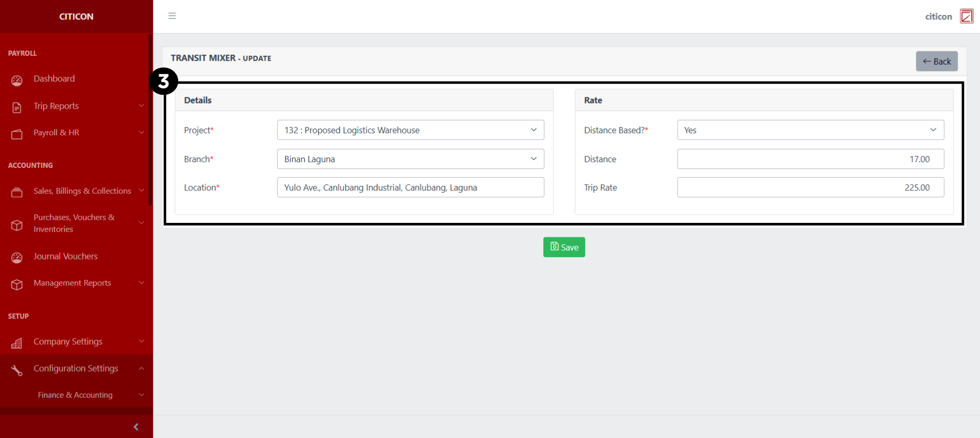Click the Configuration Settings wrench icon

click(17, 370)
